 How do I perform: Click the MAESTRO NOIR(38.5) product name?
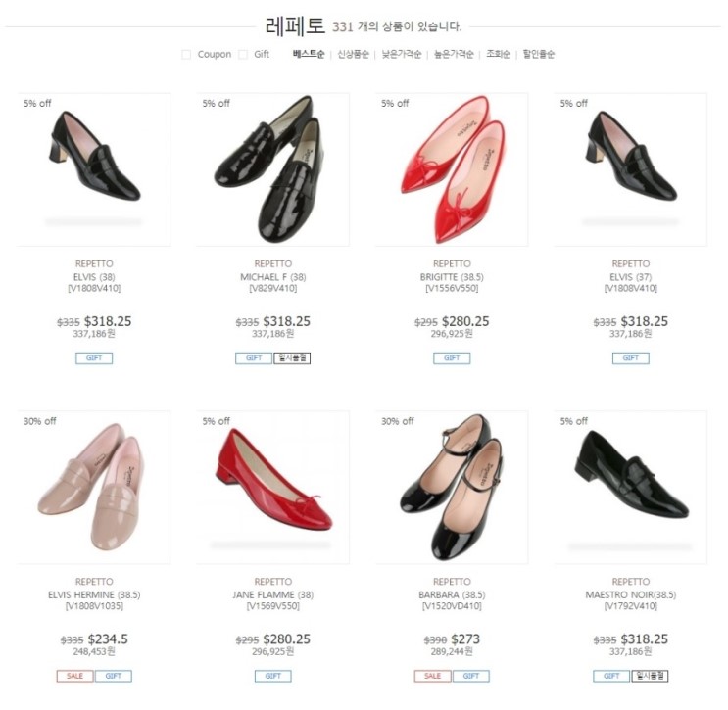pos(630,594)
